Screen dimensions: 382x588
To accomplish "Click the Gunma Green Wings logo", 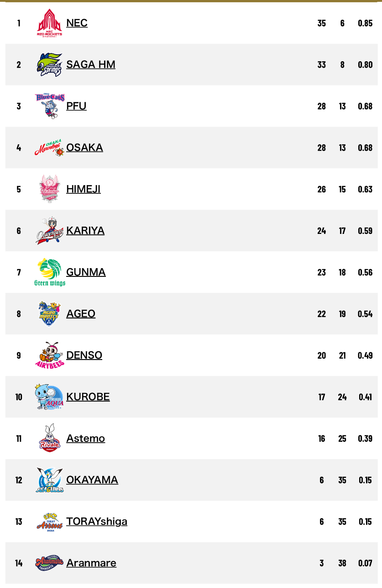I will click(50, 272).
